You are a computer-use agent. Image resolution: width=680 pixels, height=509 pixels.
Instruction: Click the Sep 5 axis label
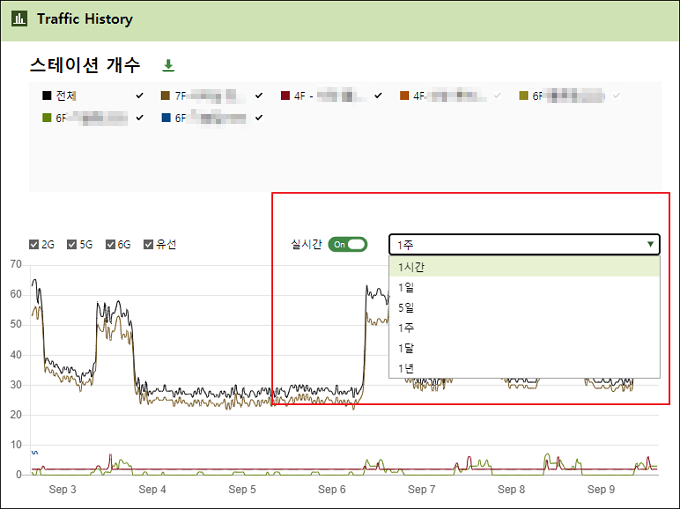242,489
